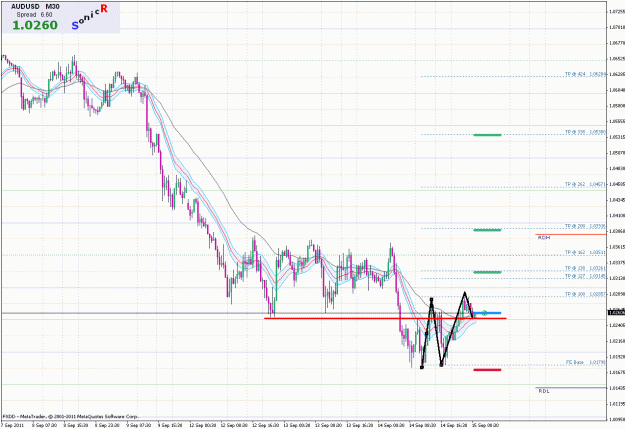This screenshot has width=625, height=429.
Task: Click the 7 Sep 2011 date label
Action: (12, 425)
